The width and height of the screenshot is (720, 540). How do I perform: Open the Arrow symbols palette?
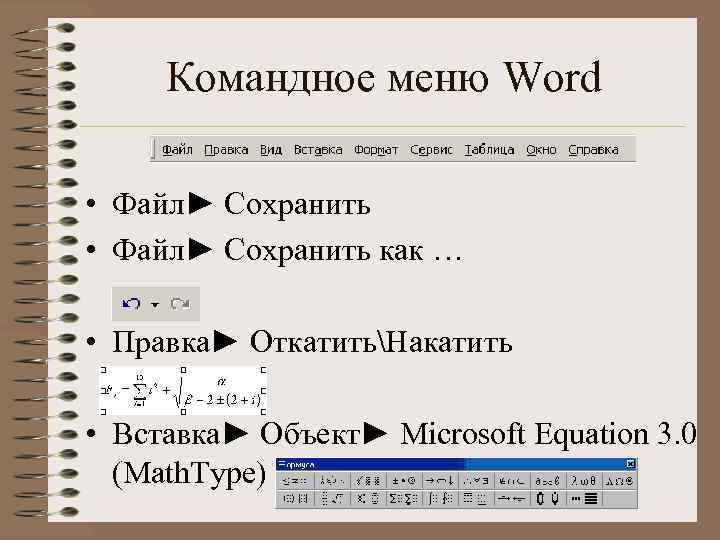439,481
